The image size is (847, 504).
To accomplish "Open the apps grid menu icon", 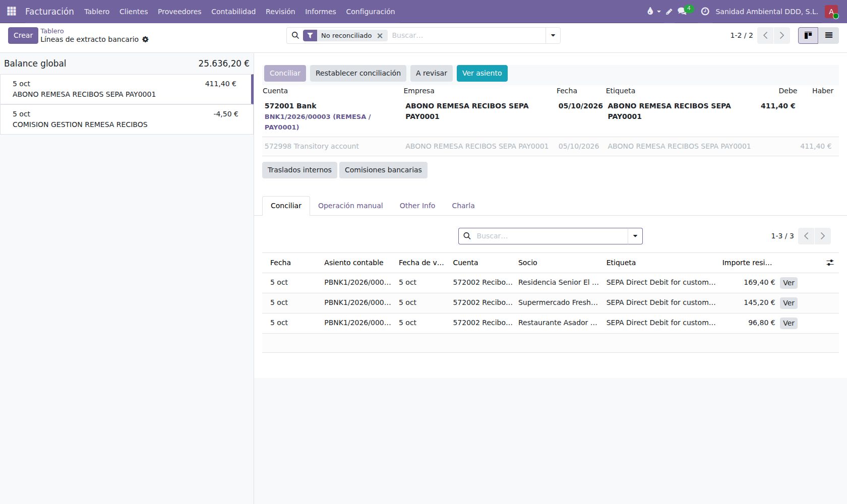I will click(x=12, y=11).
